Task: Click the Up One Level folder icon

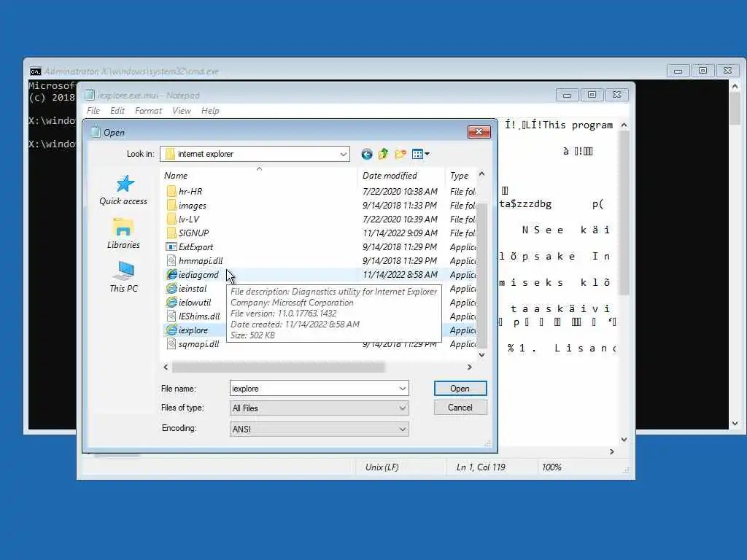Action: pyautogui.click(x=383, y=154)
